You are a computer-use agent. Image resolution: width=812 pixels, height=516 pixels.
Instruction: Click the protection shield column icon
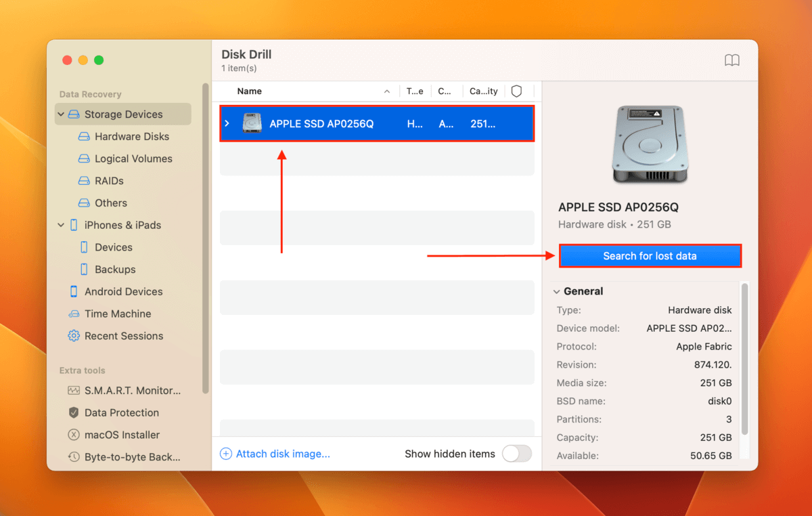click(516, 91)
